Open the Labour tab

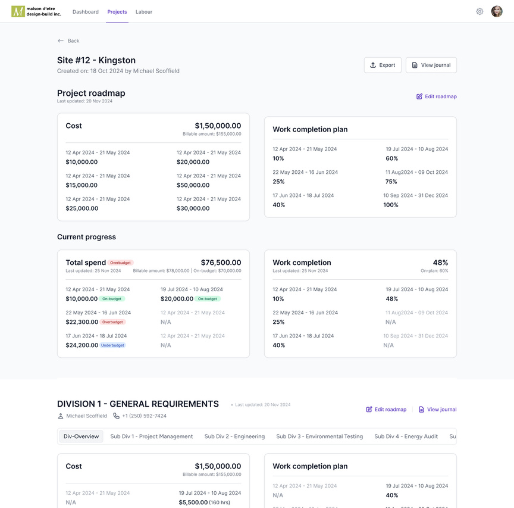point(144,12)
